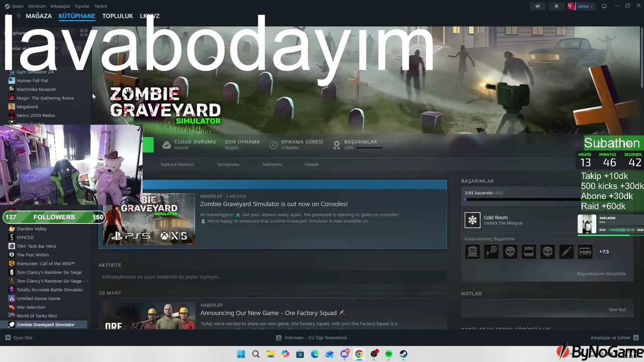Image resolution: width=644 pixels, height=362 pixels.
Task: Open the TOPLULUK tab
Action: point(118,16)
